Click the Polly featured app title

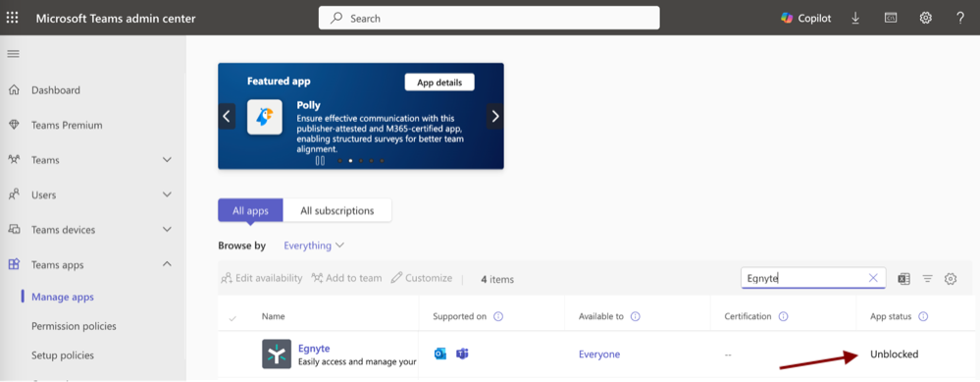click(308, 106)
